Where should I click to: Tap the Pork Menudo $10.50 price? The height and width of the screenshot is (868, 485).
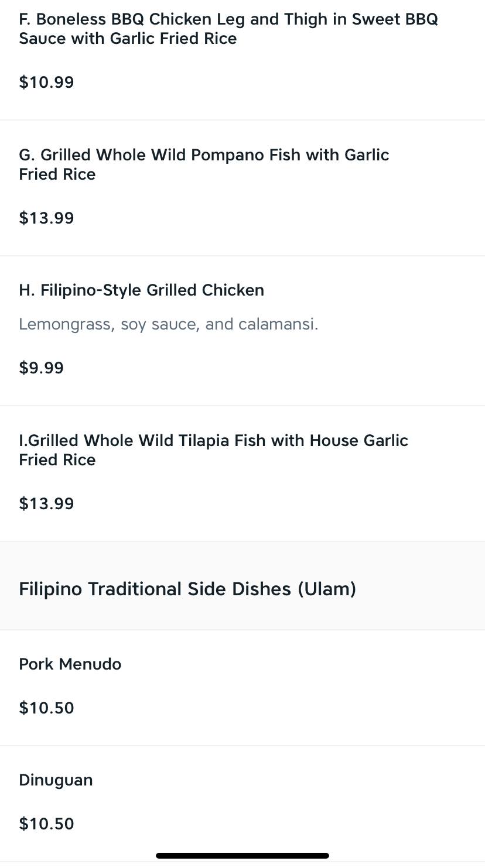tap(46, 708)
